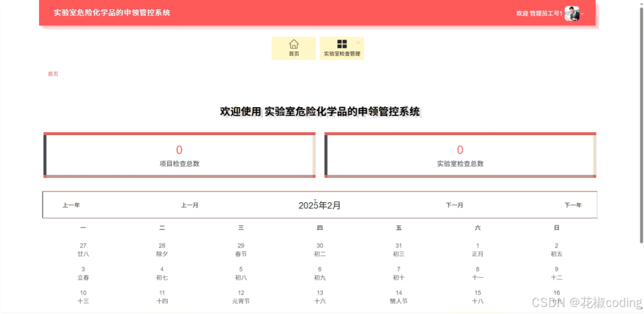The image size is (644, 314).
Task: Click the 首页 breadcrumb link
Action: pyautogui.click(x=53, y=74)
